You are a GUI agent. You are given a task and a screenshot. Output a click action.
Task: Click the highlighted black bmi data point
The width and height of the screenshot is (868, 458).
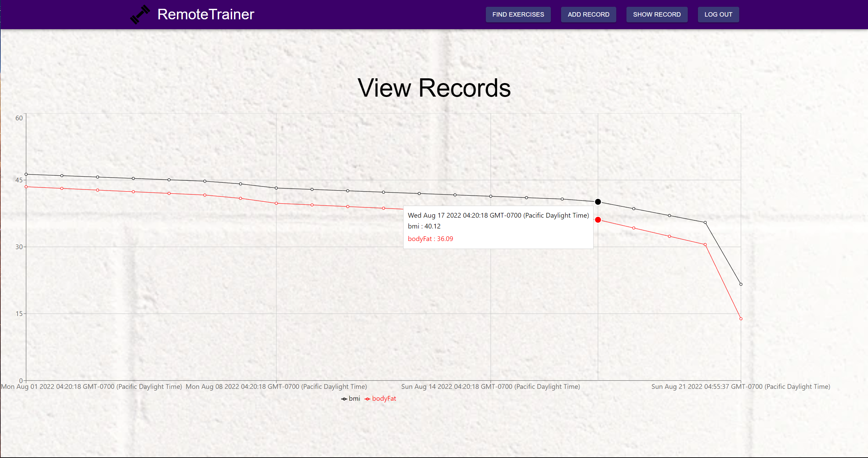(x=598, y=202)
